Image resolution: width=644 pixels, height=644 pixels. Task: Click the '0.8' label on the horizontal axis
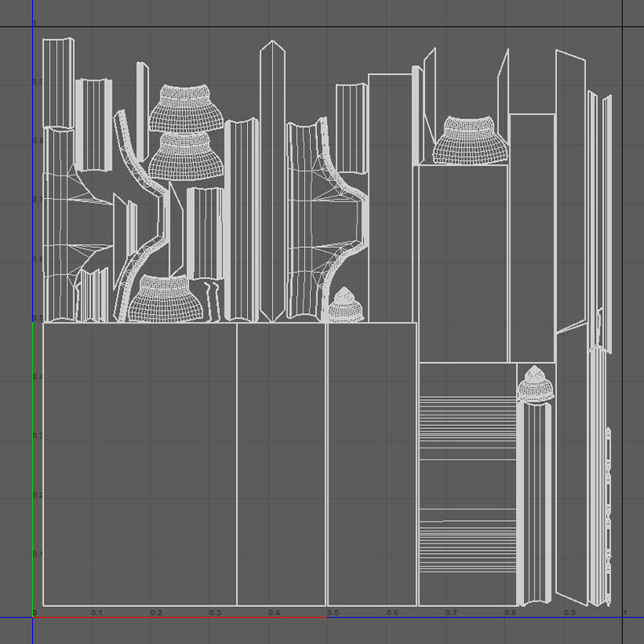click(510, 613)
